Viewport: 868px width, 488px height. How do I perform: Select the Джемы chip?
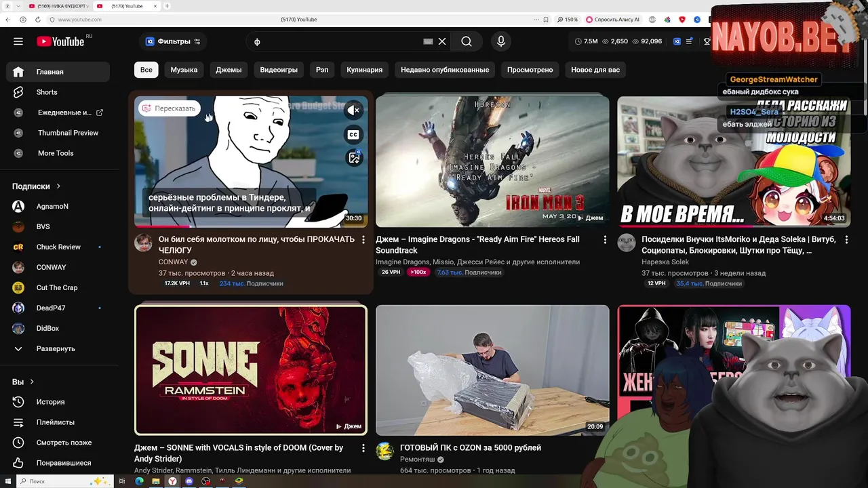tap(229, 70)
